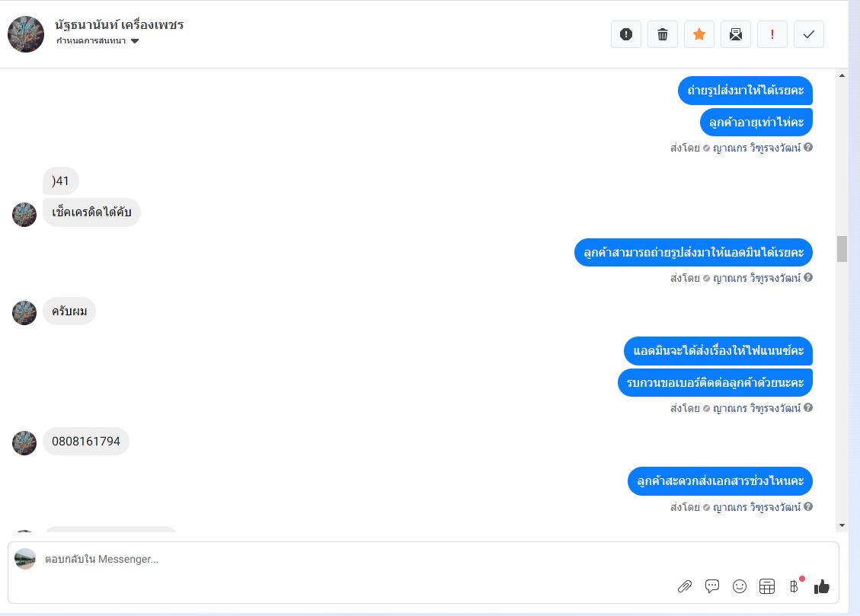Delete conversation using trash icon

[x=663, y=34]
